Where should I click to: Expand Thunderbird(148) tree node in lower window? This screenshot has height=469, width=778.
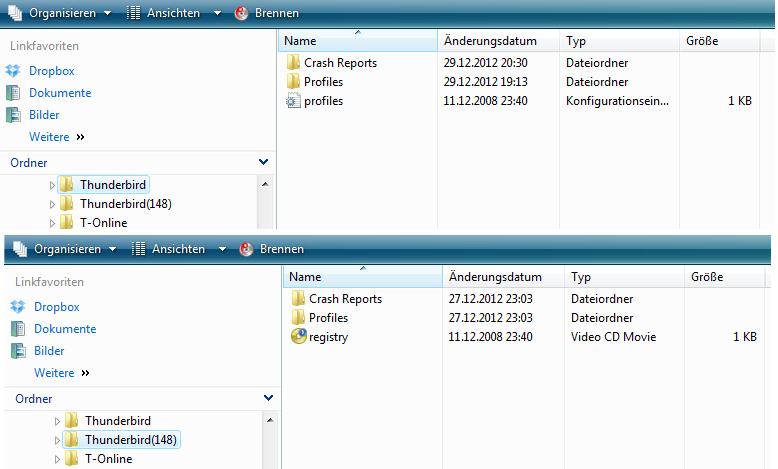(x=57, y=440)
